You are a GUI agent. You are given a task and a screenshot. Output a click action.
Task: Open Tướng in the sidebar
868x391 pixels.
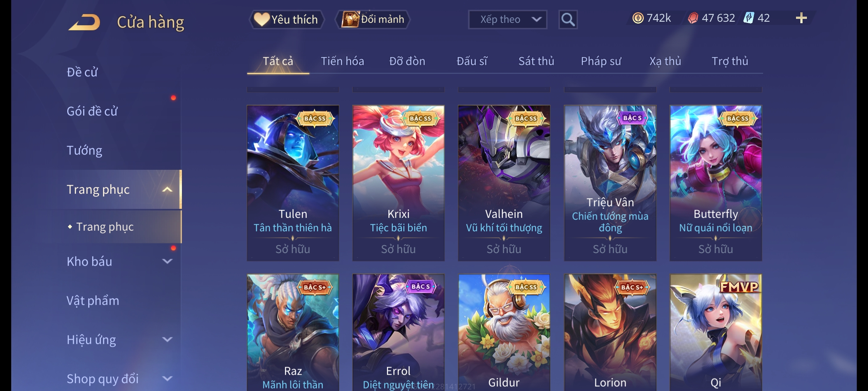tap(84, 150)
